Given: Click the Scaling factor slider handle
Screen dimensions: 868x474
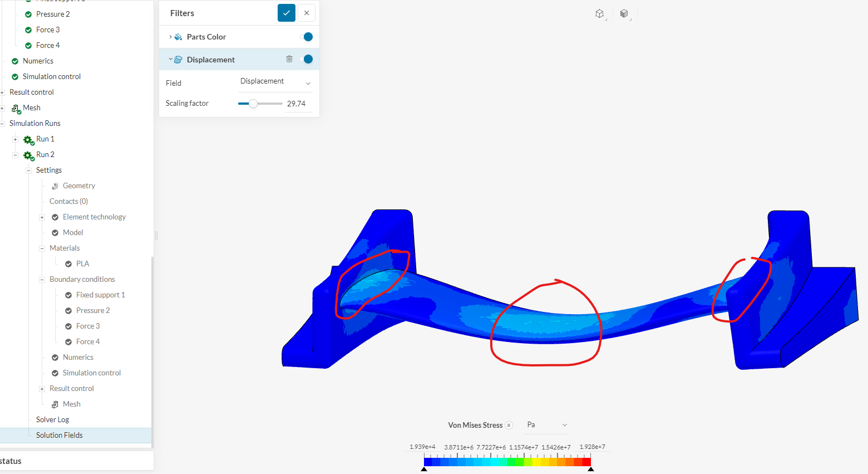Looking at the screenshot, I should click(x=253, y=104).
